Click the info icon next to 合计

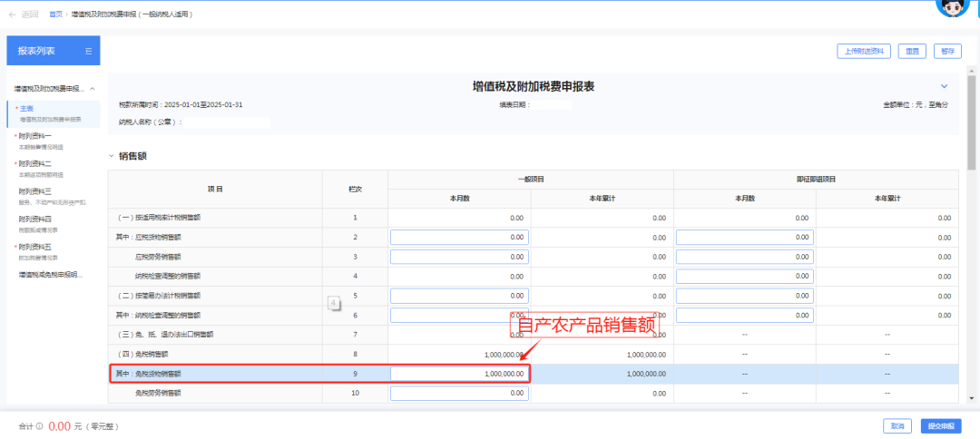(39, 425)
